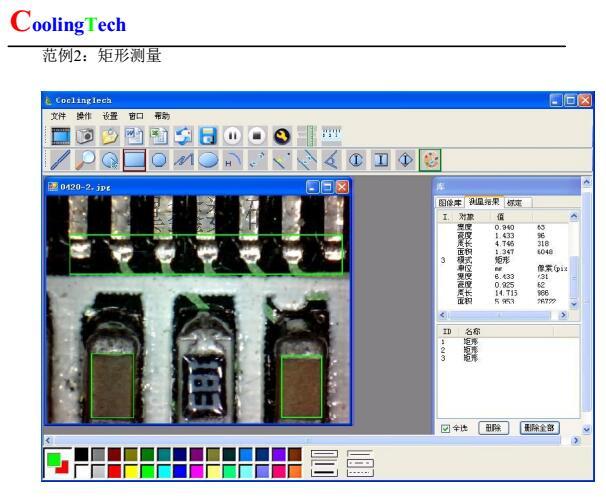
Task: Pick the bright red color swatch
Action: 114,471
